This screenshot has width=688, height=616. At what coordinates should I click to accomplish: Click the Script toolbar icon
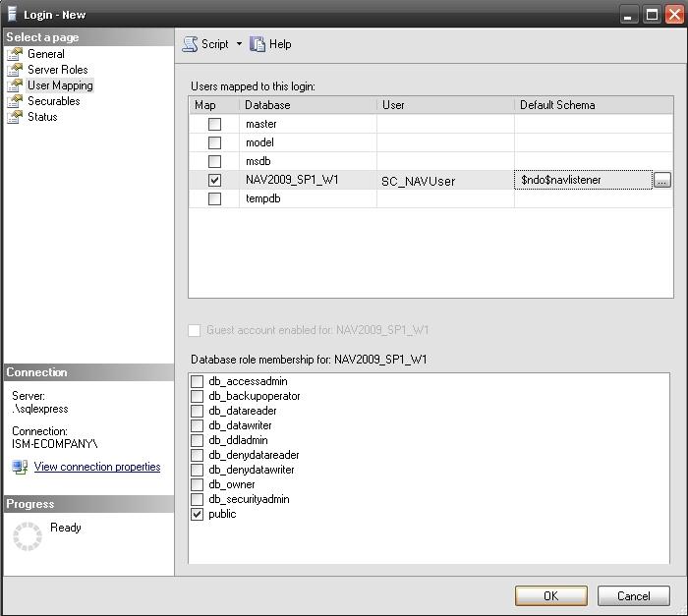[190, 44]
